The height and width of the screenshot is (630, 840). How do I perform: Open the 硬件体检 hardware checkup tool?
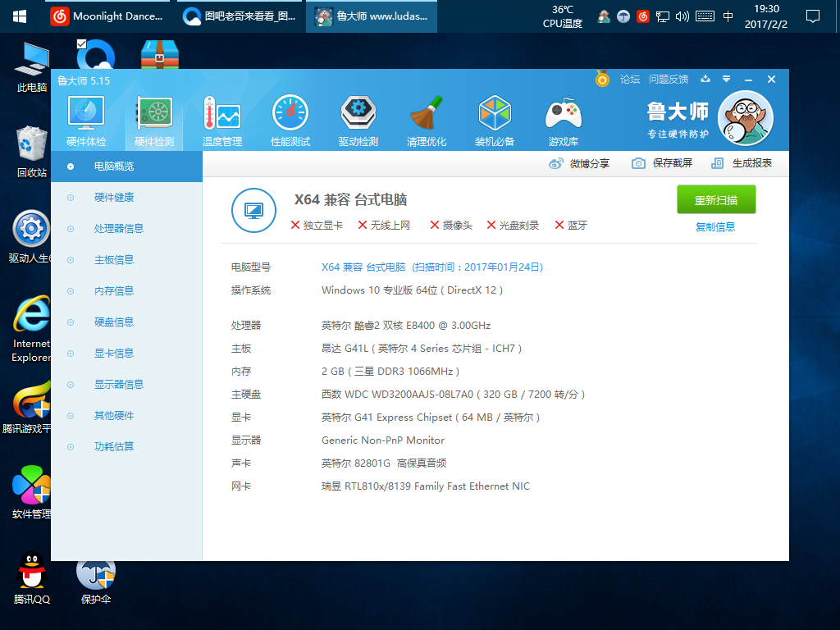[86, 121]
